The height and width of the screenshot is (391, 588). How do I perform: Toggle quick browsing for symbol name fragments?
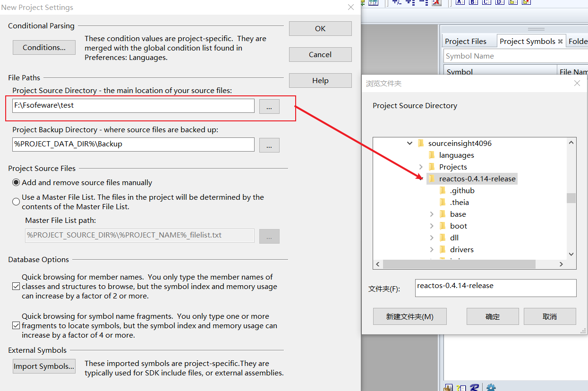[x=16, y=325]
